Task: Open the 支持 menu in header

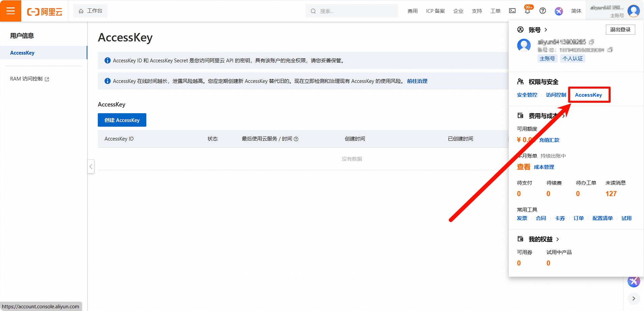Action: pyautogui.click(x=477, y=11)
